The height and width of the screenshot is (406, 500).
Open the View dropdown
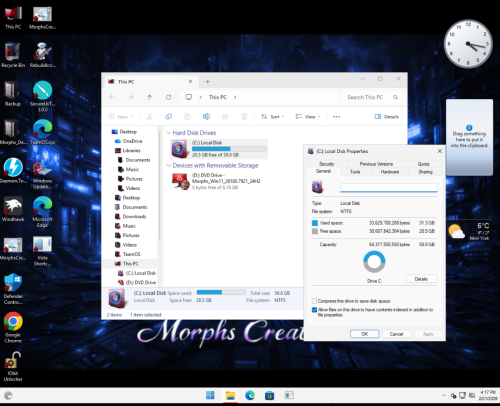[x=308, y=117]
